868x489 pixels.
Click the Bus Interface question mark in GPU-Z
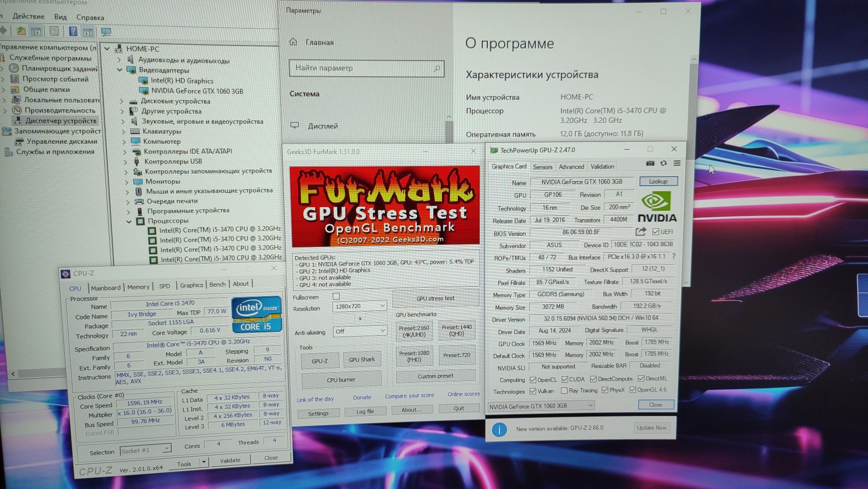(674, 256)
